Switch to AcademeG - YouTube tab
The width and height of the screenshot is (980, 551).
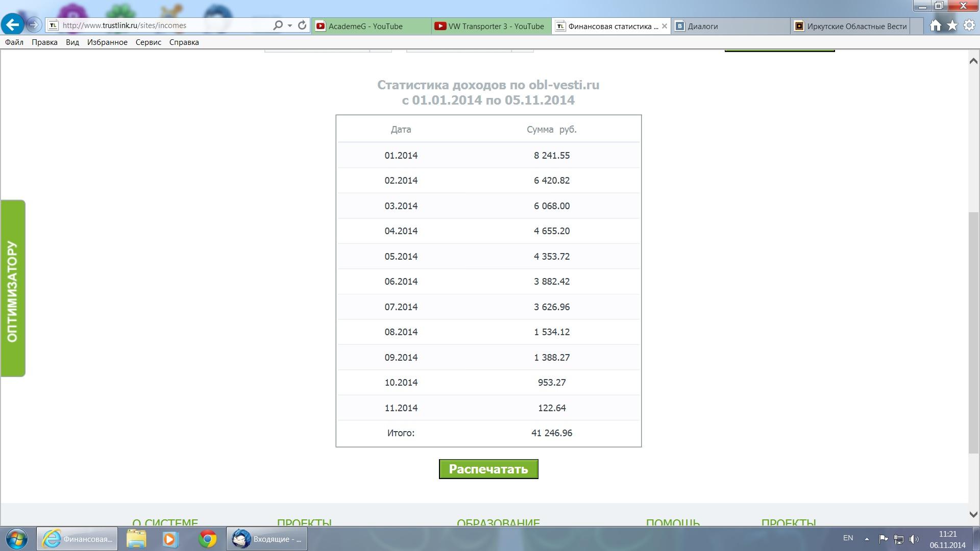pyautogui.click(x=365, y=26)
